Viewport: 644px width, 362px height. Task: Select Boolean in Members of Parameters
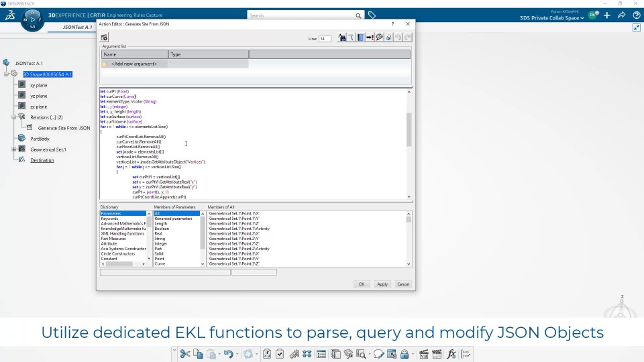162,229
